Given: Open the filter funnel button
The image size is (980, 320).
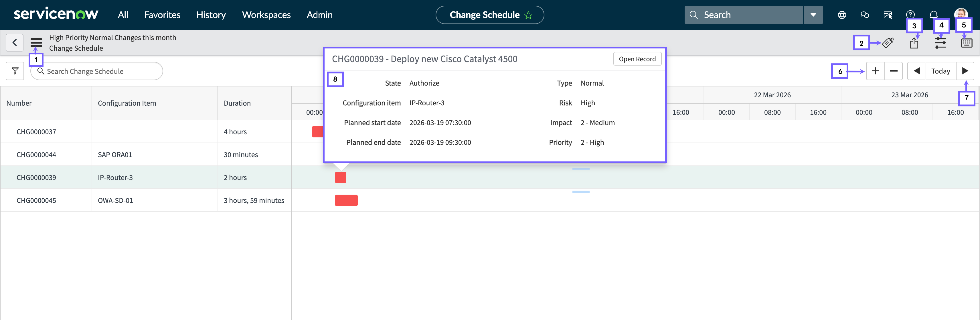Looking at the screenshot, I should click(x=15, y=71).
